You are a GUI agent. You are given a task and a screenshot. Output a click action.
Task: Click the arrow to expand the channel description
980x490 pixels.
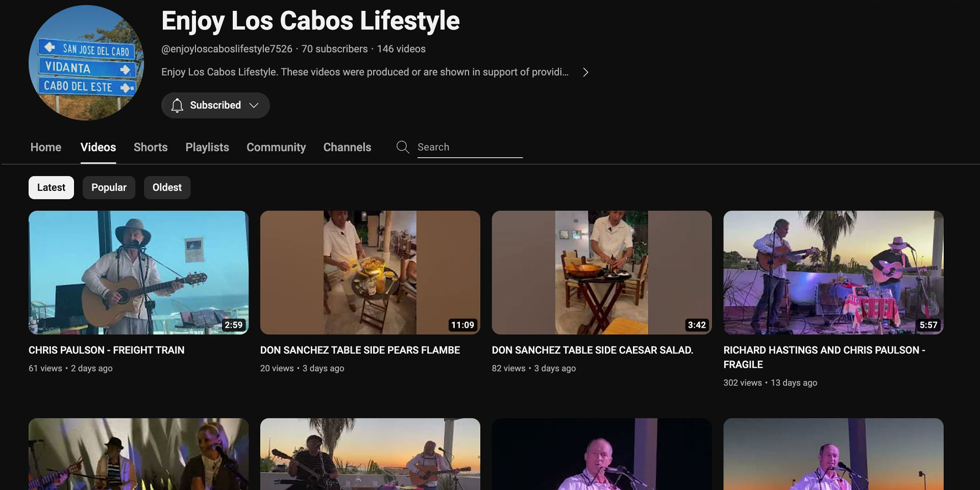tap(585, 72)
